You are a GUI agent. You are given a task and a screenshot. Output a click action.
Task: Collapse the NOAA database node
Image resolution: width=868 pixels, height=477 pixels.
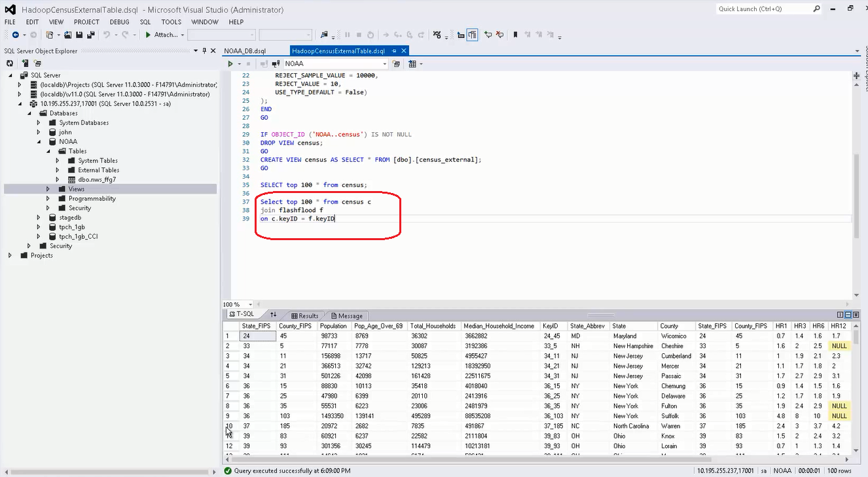[39, 141]
